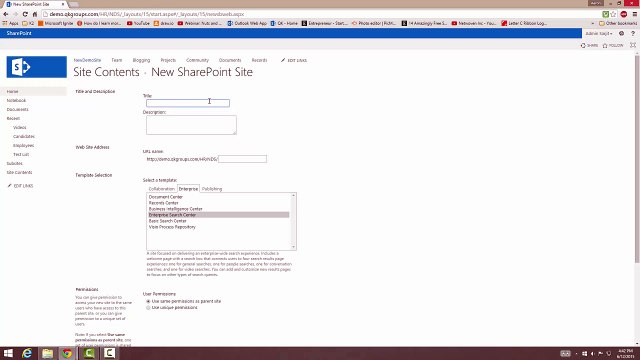Viewport: 640px width, 360px height.
Task: Select Use unique permissions option
Action: [148, 308]
